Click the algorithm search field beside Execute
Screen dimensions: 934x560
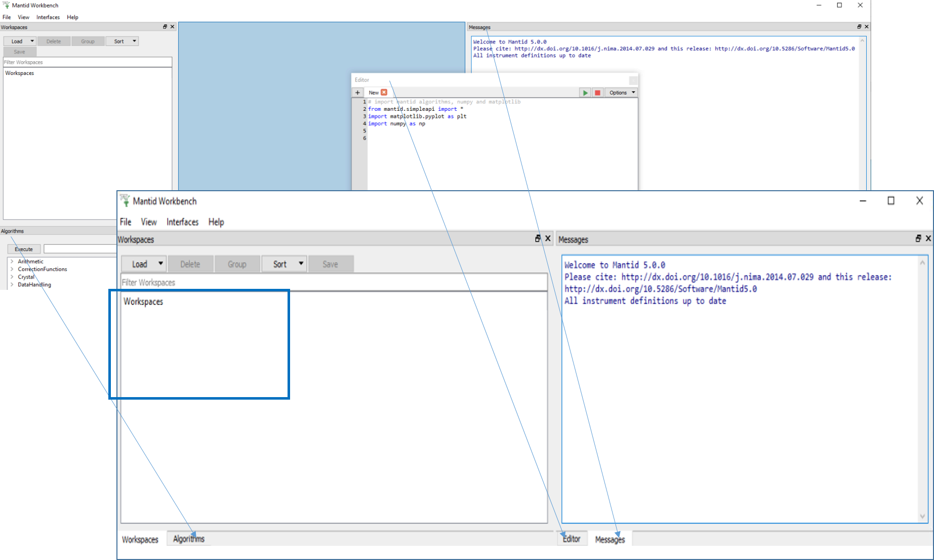point(80,249)
